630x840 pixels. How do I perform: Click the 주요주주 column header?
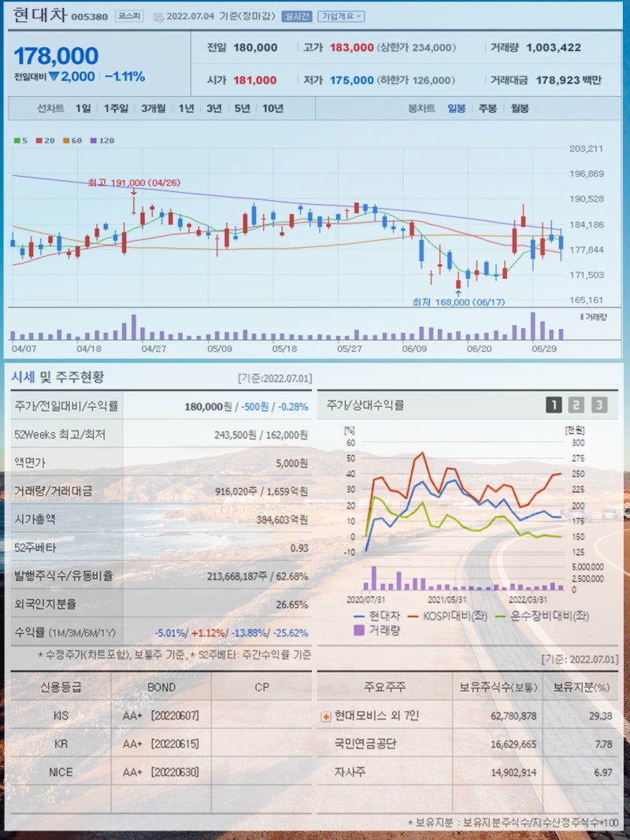pyautogui.click(x=384, y=688)
